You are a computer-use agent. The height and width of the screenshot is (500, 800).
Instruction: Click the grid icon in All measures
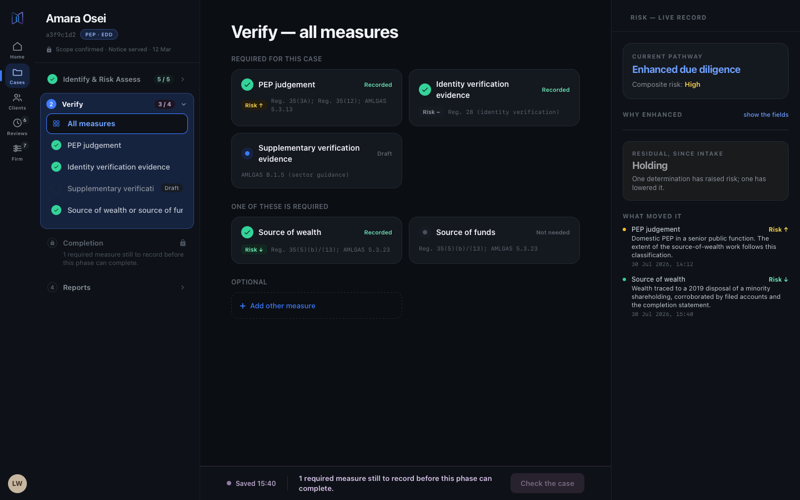click(57, 123)
